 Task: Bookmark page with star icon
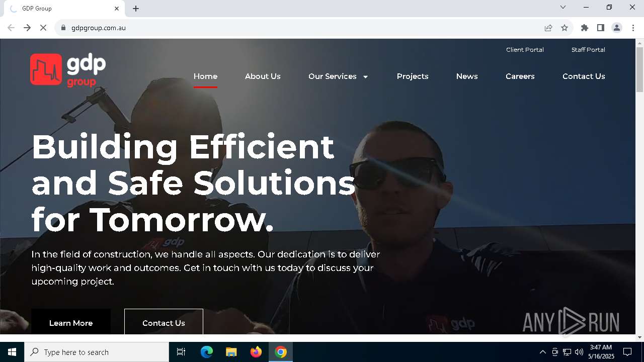[x=565, y=28]
